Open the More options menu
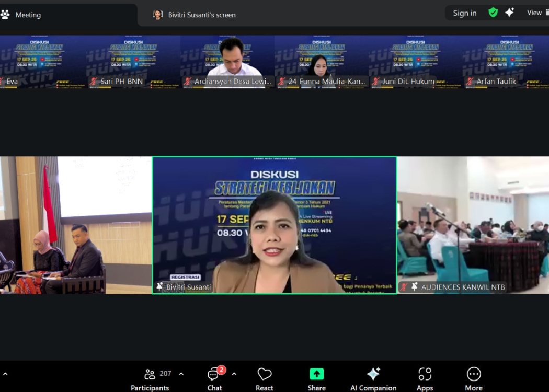The width and height of the screenshot is (549, 392). [x=474, y=378]
